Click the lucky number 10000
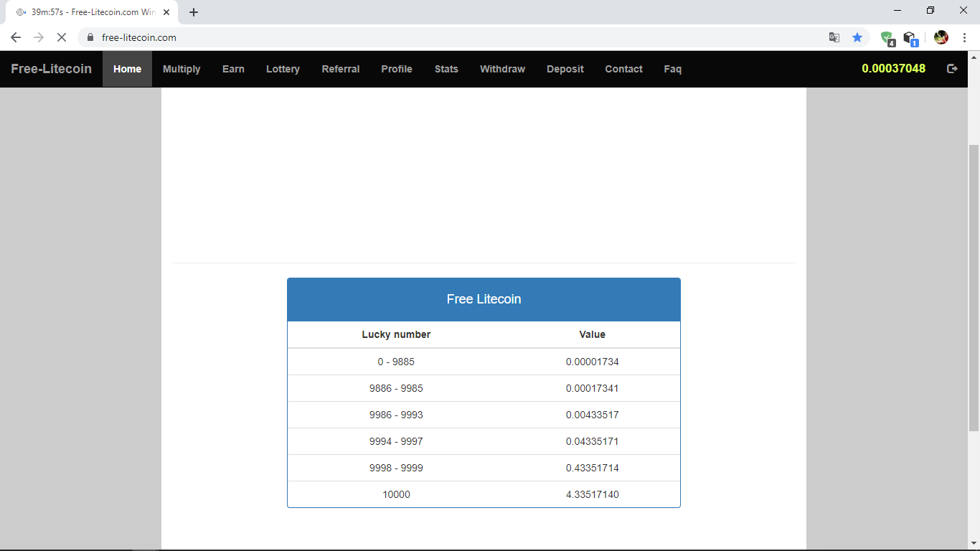 396,494
